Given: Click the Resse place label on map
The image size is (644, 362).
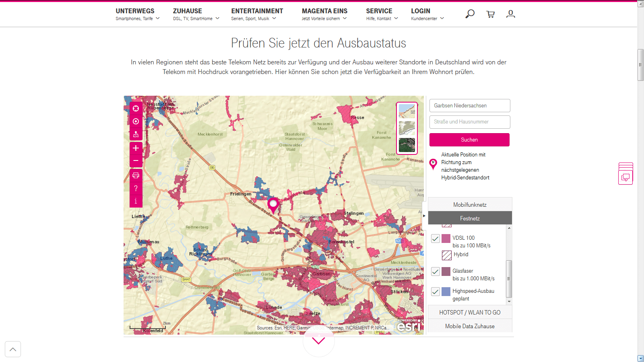Looking at the screenshot, I should coord(357,117).
